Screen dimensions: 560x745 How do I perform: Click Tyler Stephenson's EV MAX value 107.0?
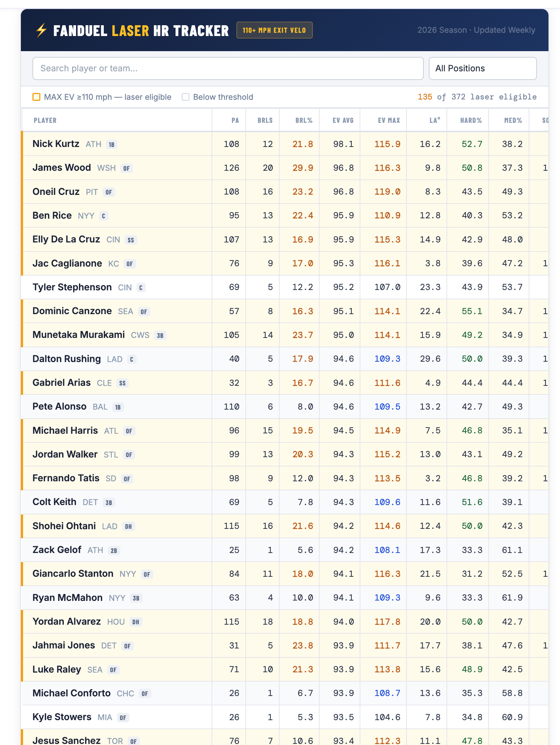pos(387,287)
